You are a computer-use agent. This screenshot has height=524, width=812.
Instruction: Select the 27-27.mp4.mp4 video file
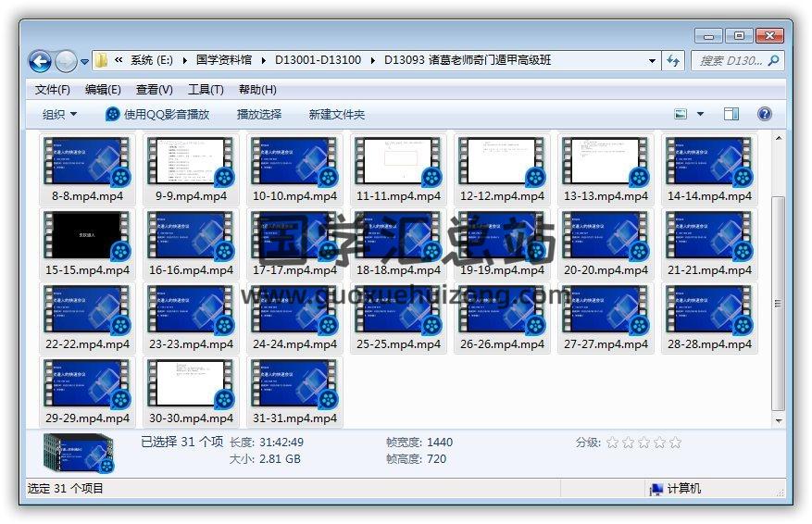606,318
